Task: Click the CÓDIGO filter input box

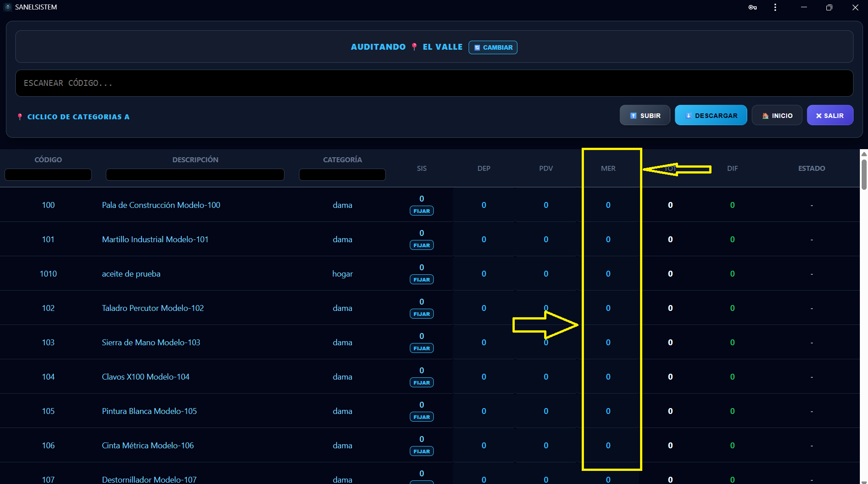Action: click(48, 174)
